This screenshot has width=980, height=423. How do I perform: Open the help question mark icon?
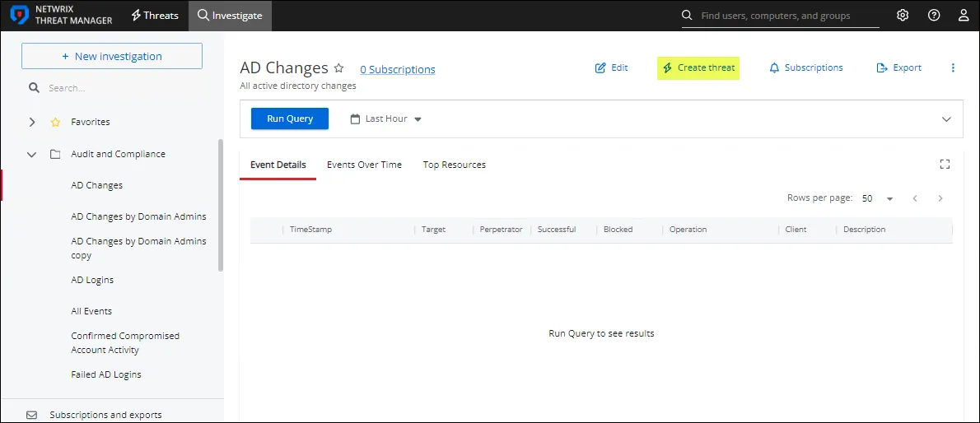934,16
